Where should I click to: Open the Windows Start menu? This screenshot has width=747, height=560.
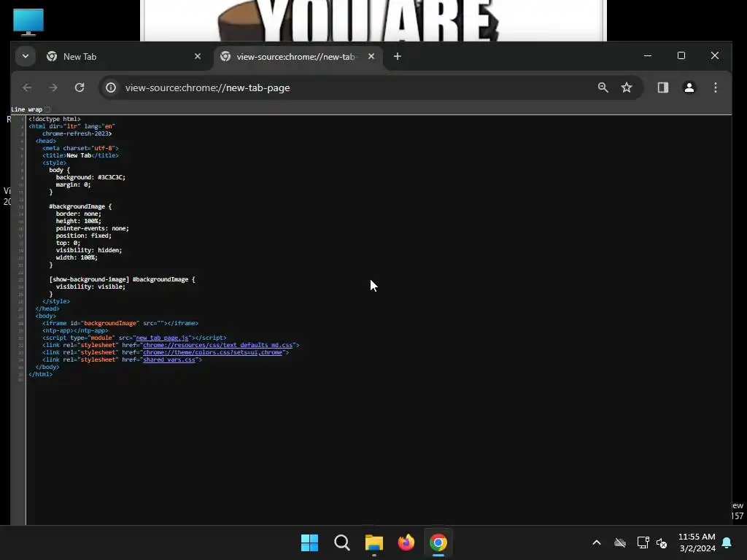[x=309, y=542]
